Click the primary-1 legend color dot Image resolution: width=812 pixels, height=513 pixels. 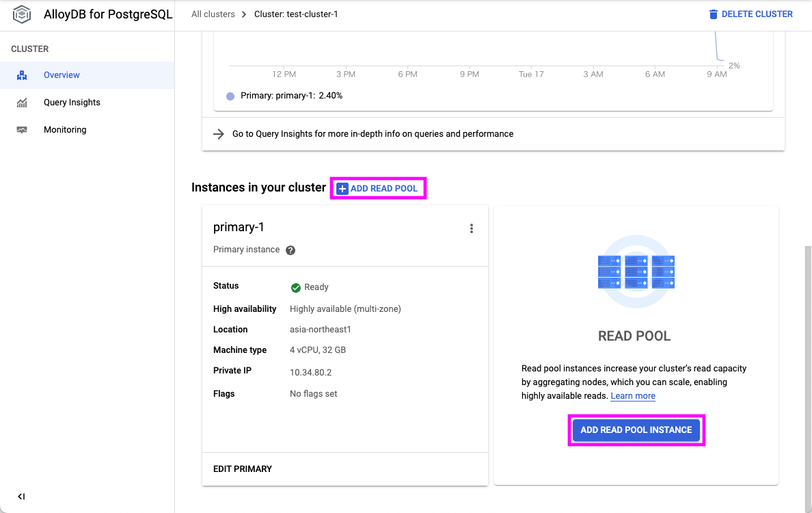coord(230,96)
